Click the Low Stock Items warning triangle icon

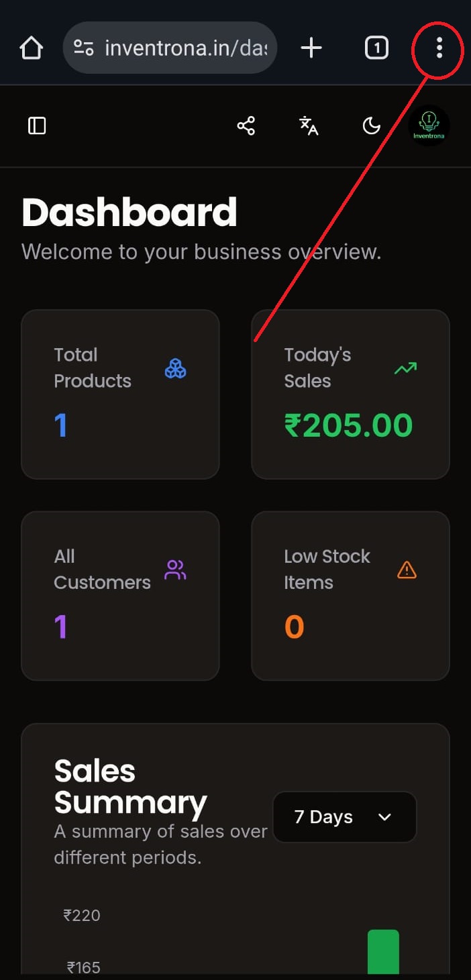point(407,569)
